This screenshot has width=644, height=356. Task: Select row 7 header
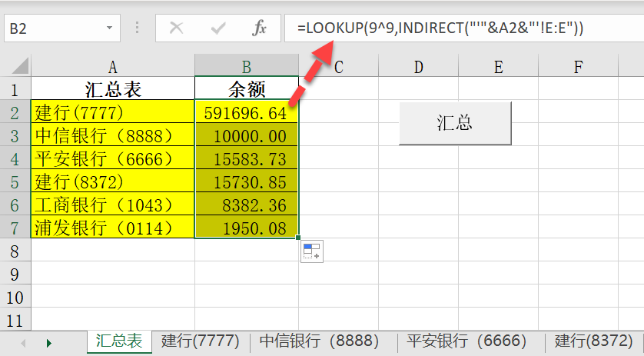point(15,227)
